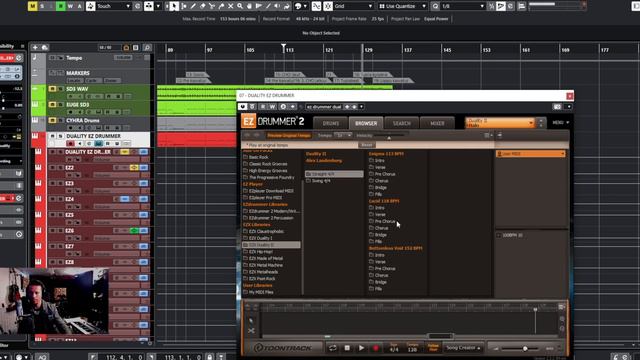This screenshot has width=640, height=360.
Task: Click the EZdrummer Tempo 120 field
Action: (x=412, y=348)
